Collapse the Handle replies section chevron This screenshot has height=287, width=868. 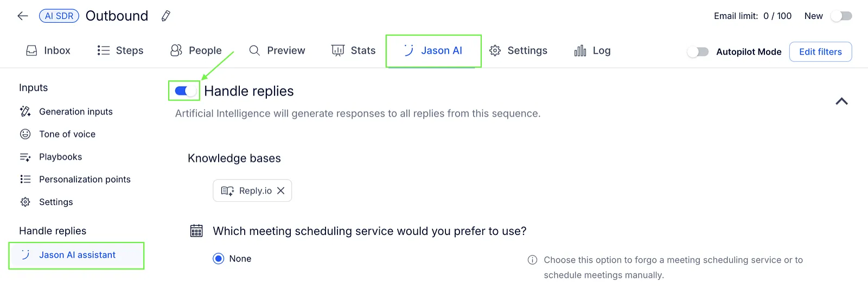(841, 101)
